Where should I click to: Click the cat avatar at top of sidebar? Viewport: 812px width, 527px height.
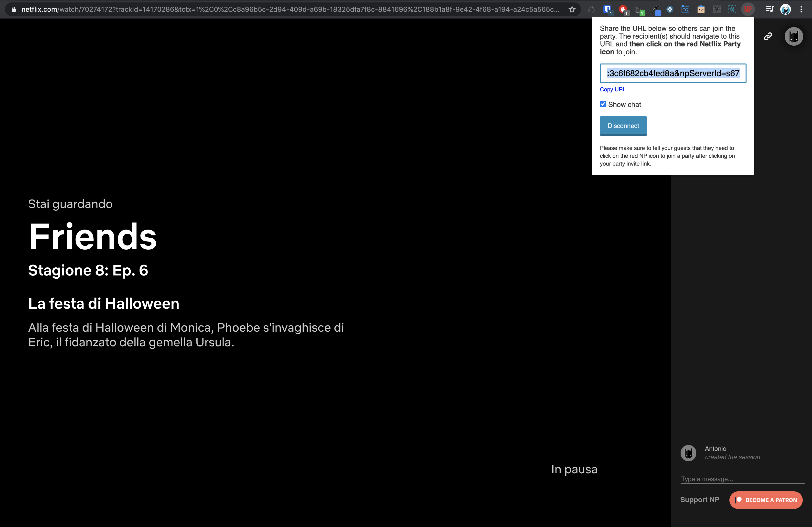pyautogui.click(x=794, y=36)
